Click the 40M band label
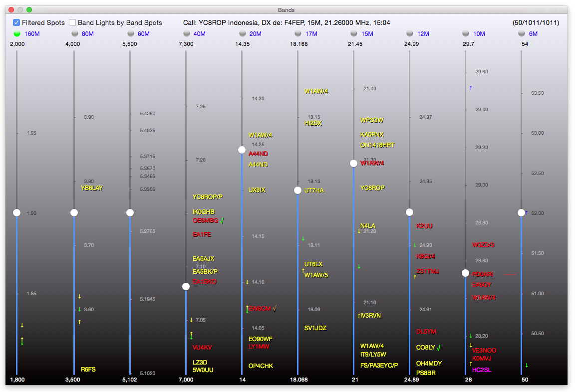 click(200, 34)
